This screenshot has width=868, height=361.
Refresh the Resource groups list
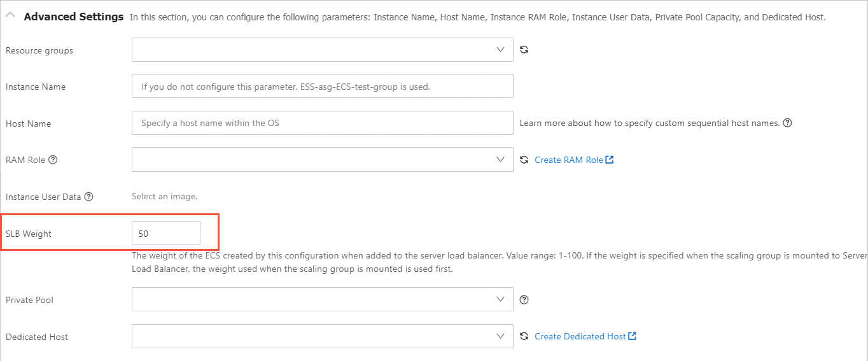pyautogui.click(x=524, y=50)
